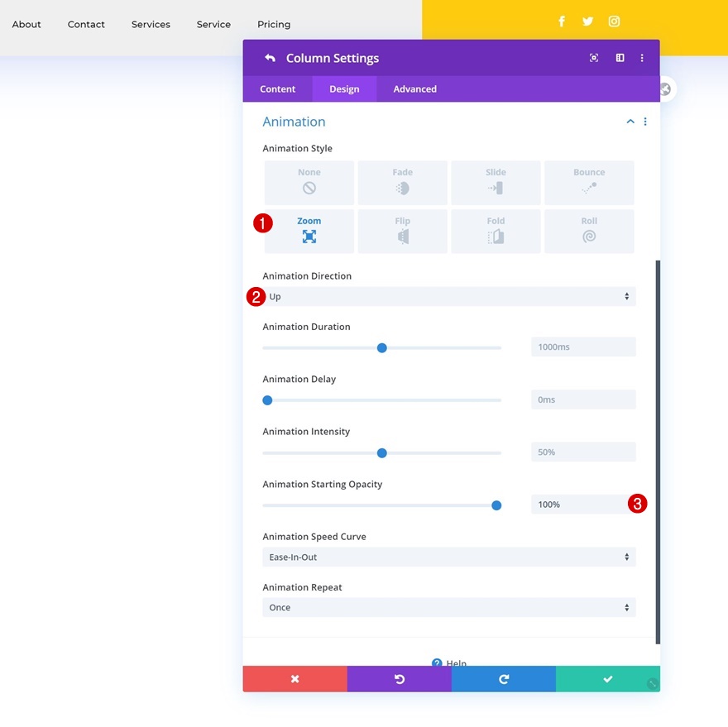
Task: Choose the None animation style
Action: coord(309,183)
